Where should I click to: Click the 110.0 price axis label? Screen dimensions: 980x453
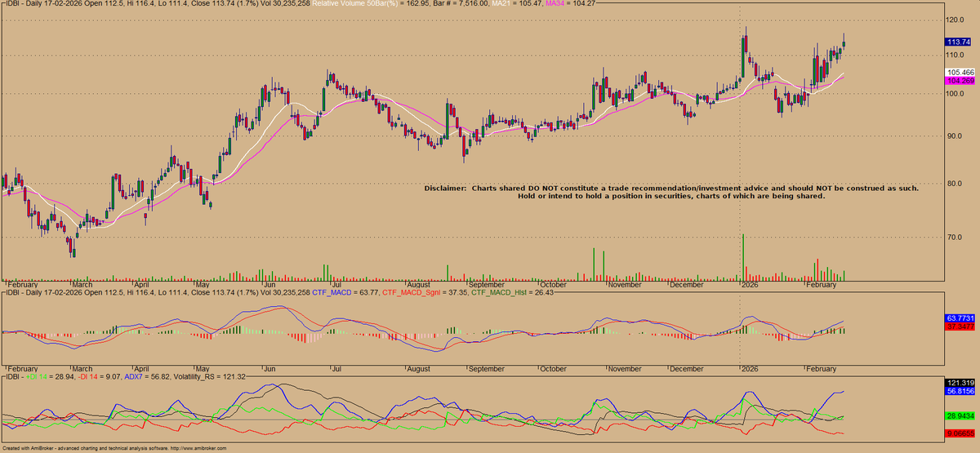[x=956, y=55]
